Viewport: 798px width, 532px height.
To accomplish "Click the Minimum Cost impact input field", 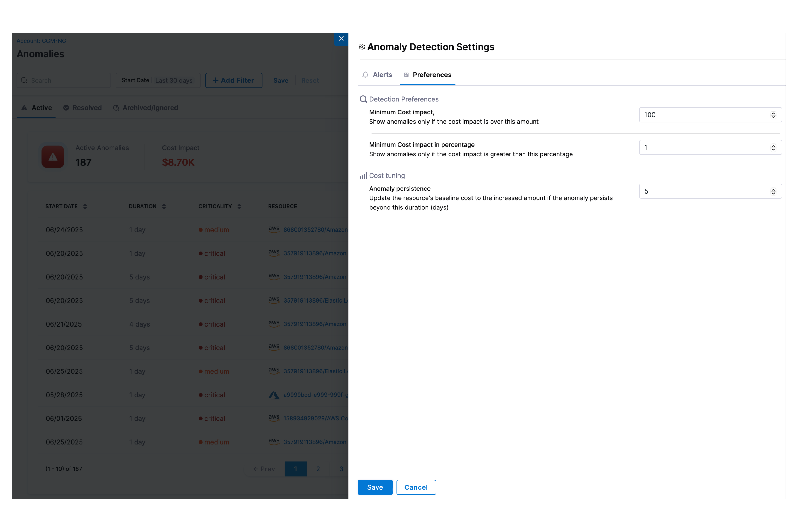I will (702, 115).
